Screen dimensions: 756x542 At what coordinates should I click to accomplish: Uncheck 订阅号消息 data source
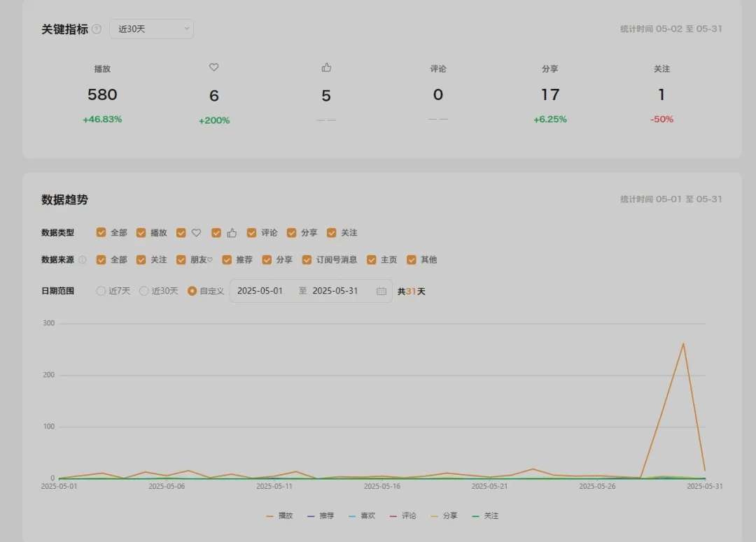307,259
